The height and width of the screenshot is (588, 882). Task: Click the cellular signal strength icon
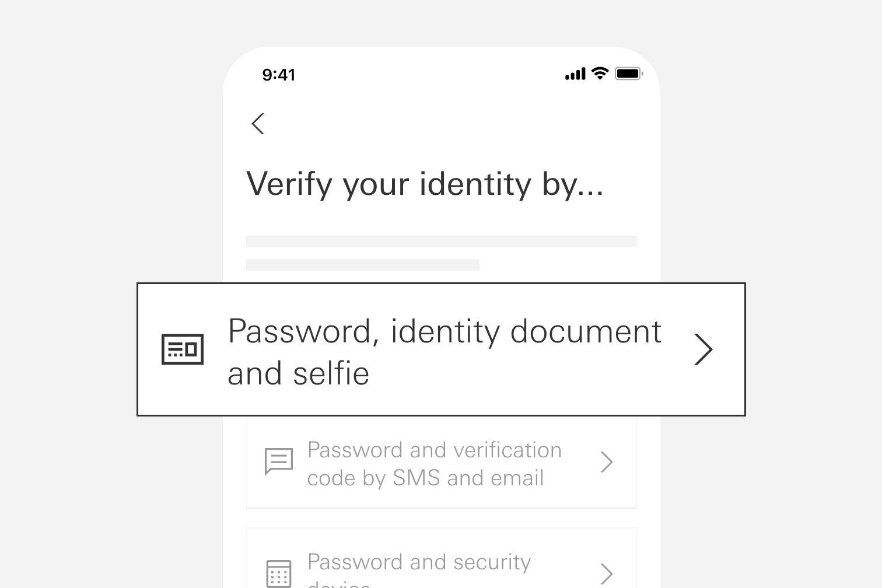575,74
